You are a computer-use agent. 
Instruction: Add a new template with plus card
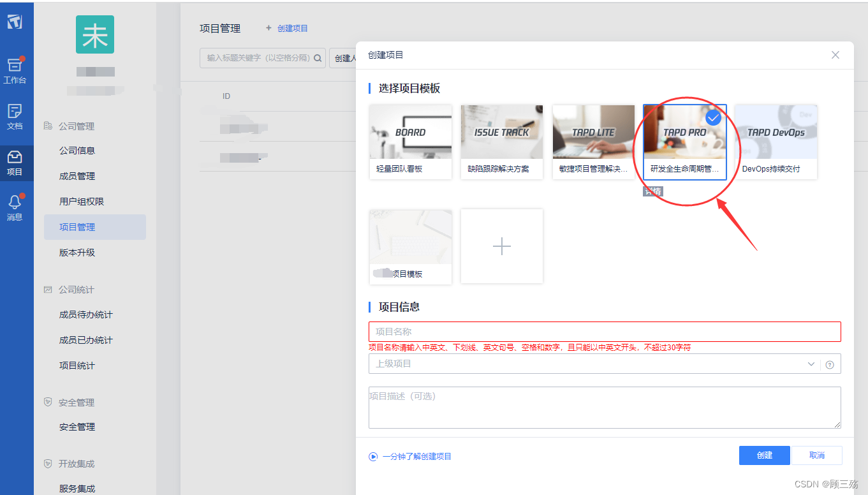[502, 246]
